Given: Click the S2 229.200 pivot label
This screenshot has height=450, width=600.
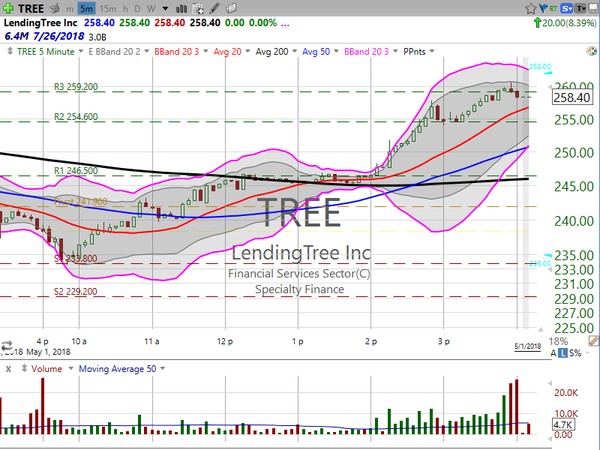Looking at the screenshot, I should pyautogui.click(x=75, y=292).
